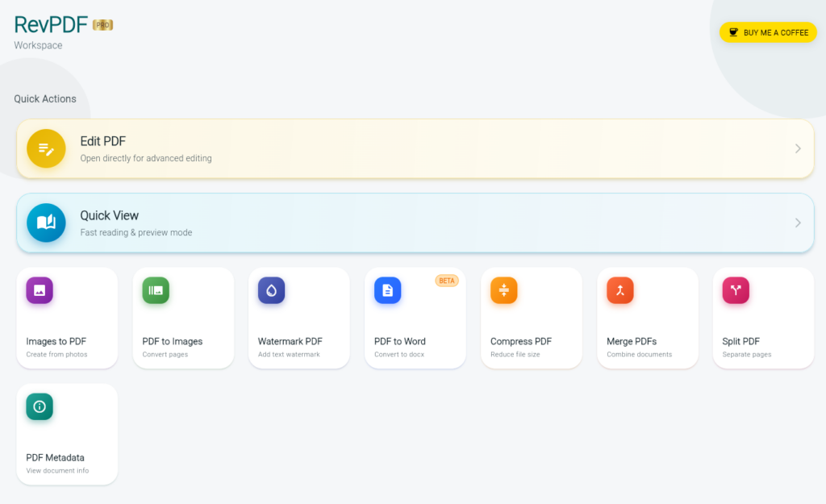Click the Buy Me a Coffee button
This screenshot has height=504, width=826.
[x=768, y=32]
